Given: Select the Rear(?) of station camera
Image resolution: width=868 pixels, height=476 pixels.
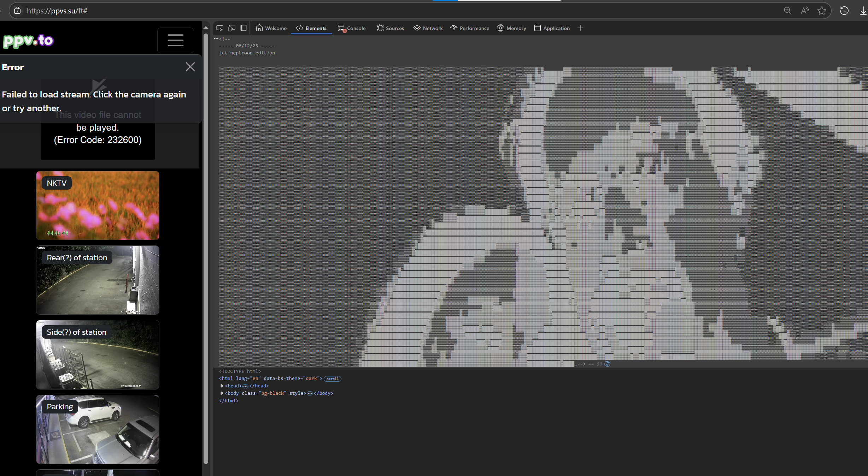Looking at the screenshot, I should (x=98, y=280).
